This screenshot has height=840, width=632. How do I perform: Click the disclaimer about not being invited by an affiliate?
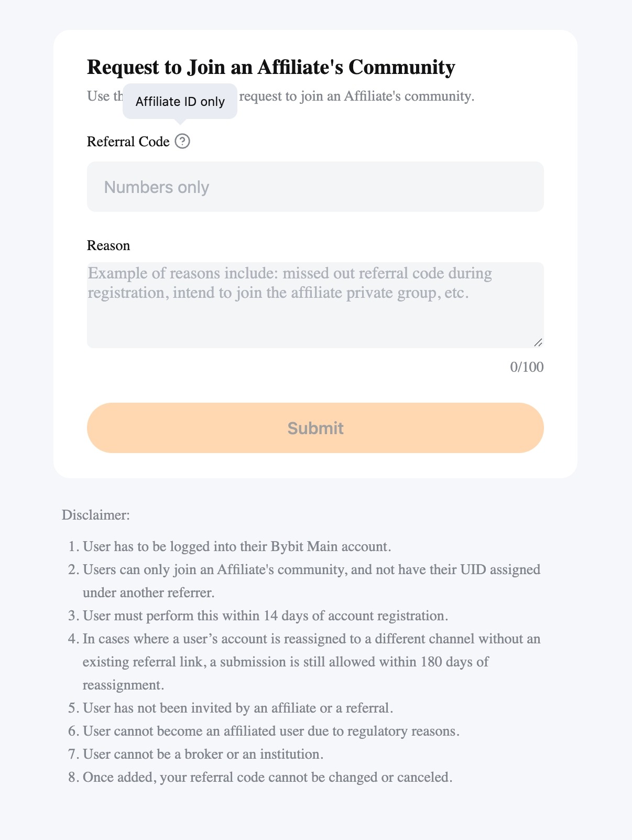coord(238,708)
